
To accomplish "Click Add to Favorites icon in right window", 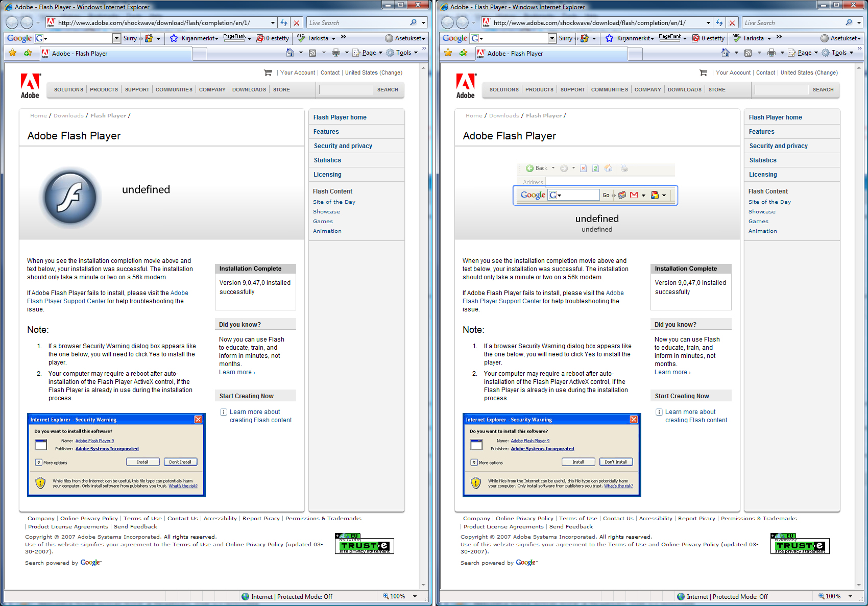I will (463, 53).
